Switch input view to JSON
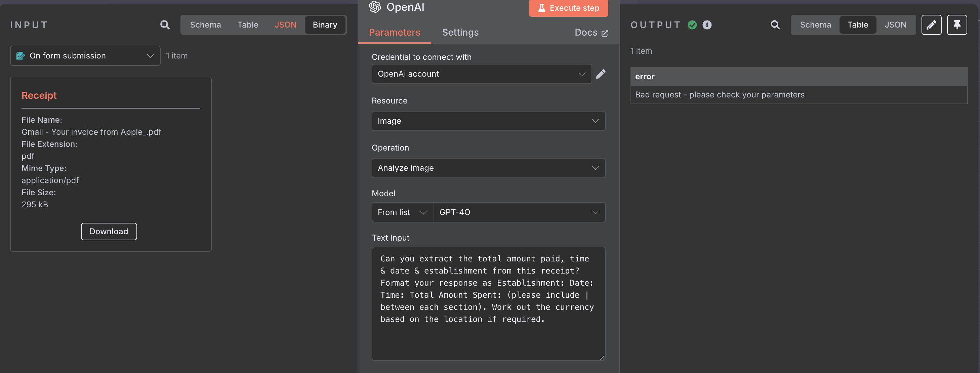The height and width of the screenshot is (373, 980). tap(285, 25)
